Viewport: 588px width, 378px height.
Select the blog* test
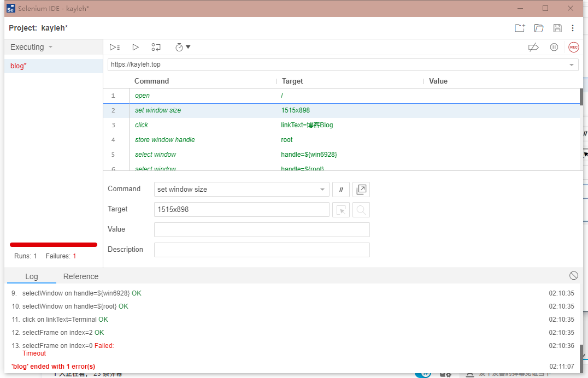(54, 66)
